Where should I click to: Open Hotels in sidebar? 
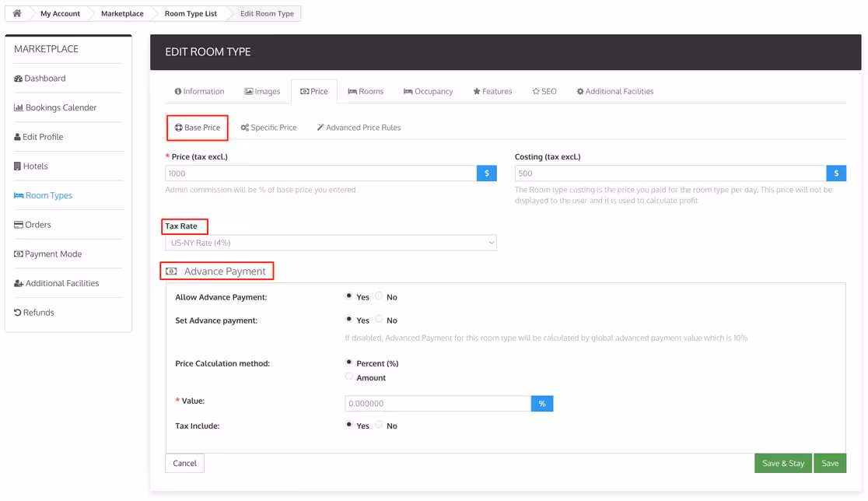31,166
